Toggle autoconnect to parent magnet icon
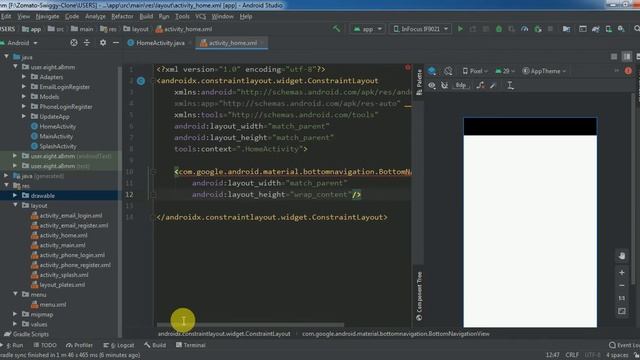640x360 pixels. click(444, 85)
